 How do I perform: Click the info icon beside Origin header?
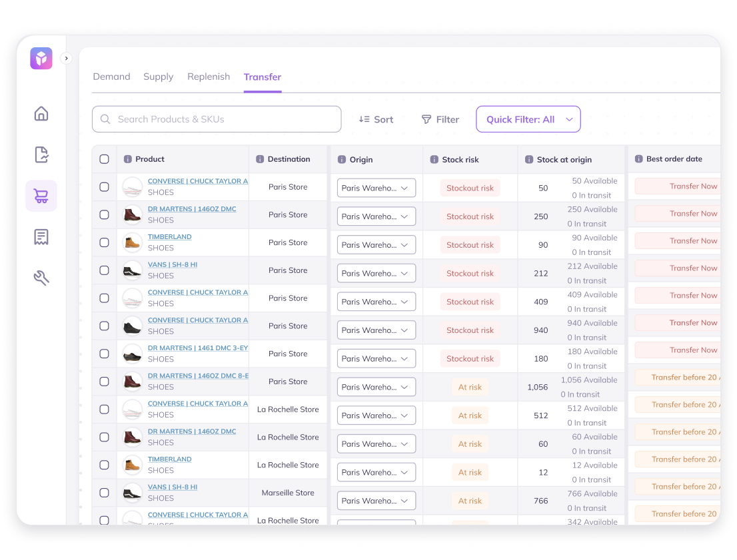tap(343, 160)
